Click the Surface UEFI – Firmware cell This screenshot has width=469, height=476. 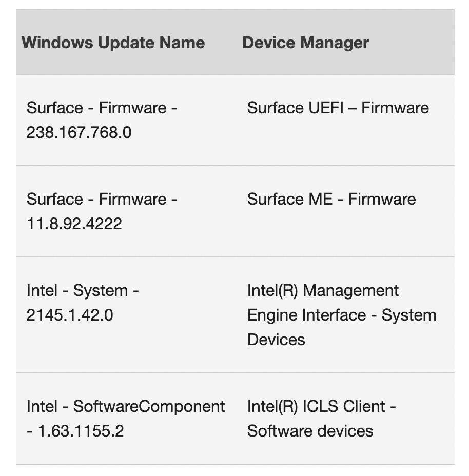(338, 108)
